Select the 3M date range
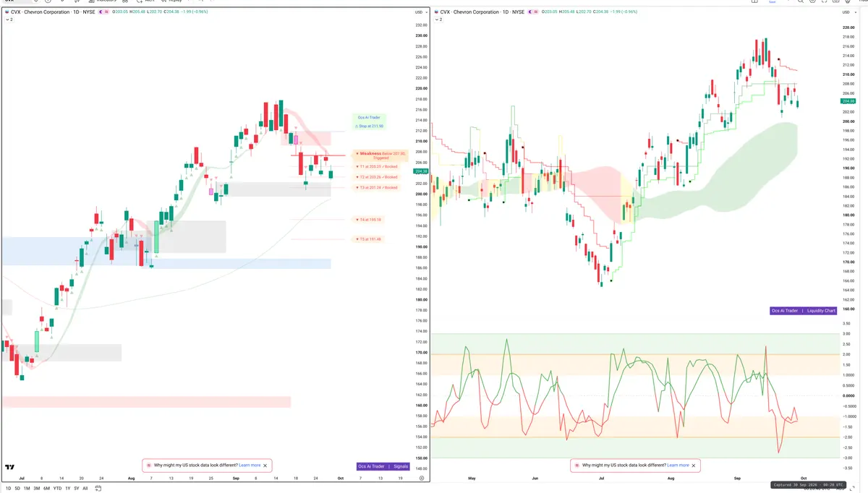Screen dimensions: 868x493 coord(37,489)
